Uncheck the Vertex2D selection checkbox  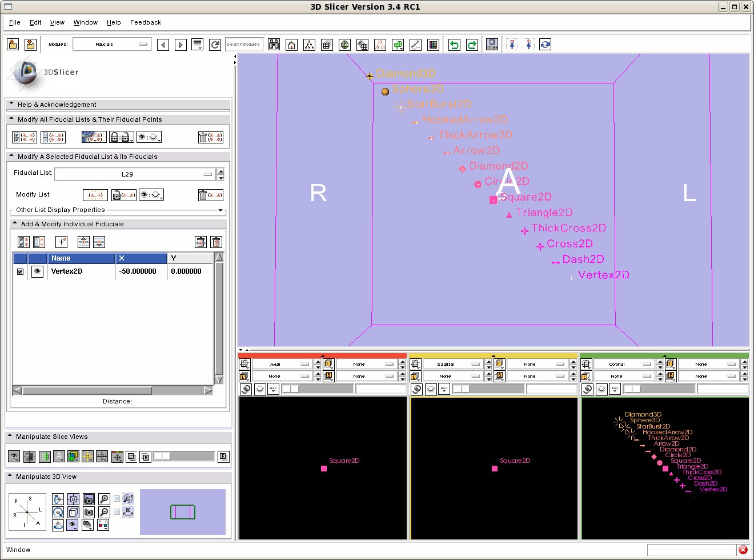pyautogui.click(x=21, y=271)
